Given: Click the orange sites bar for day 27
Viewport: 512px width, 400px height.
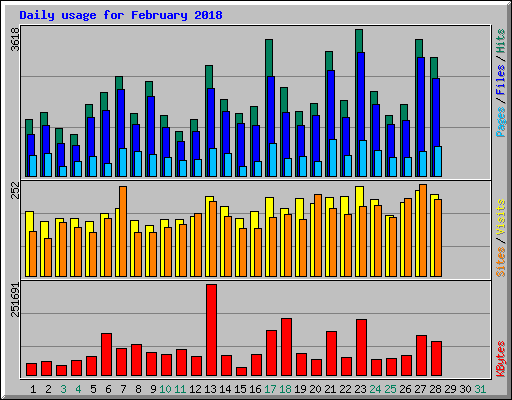Looking at the screenshot, I should [x=423, y=230].
